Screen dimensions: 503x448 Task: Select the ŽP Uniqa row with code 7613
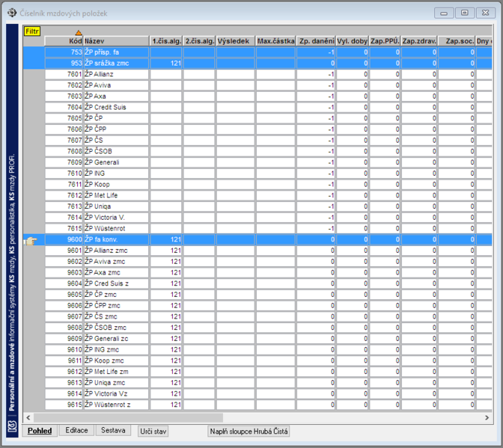click(x=257, y=206)
